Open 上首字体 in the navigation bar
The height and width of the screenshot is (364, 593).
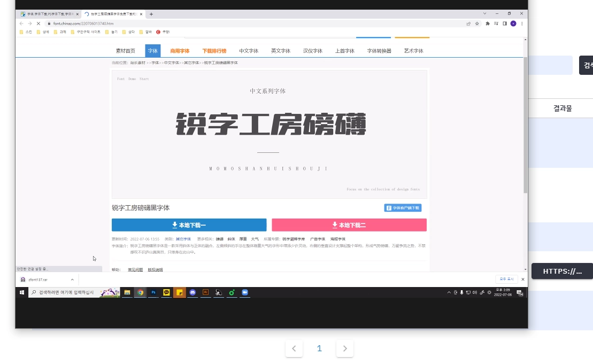344,51
